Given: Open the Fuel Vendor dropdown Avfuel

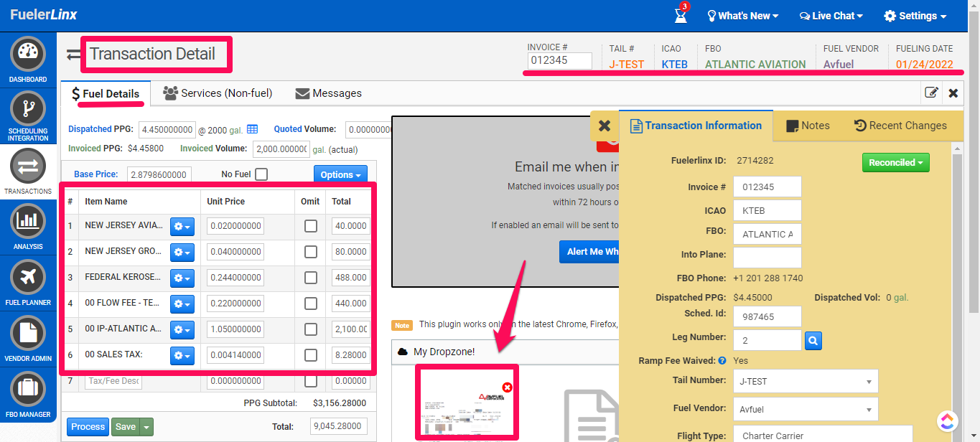Looking at the screenshot, I should (x=806, y=410).
